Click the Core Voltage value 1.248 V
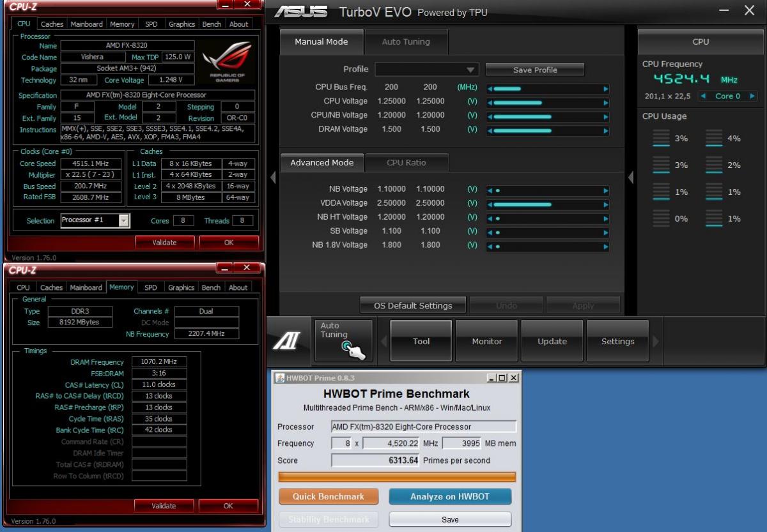Screen dimensions: 767x532 pos(171,80)
